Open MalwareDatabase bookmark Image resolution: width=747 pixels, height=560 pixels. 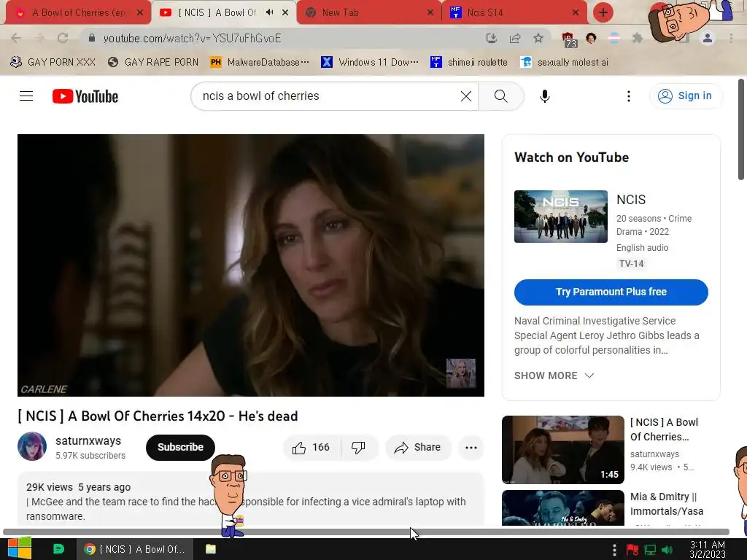pos(260,63)
